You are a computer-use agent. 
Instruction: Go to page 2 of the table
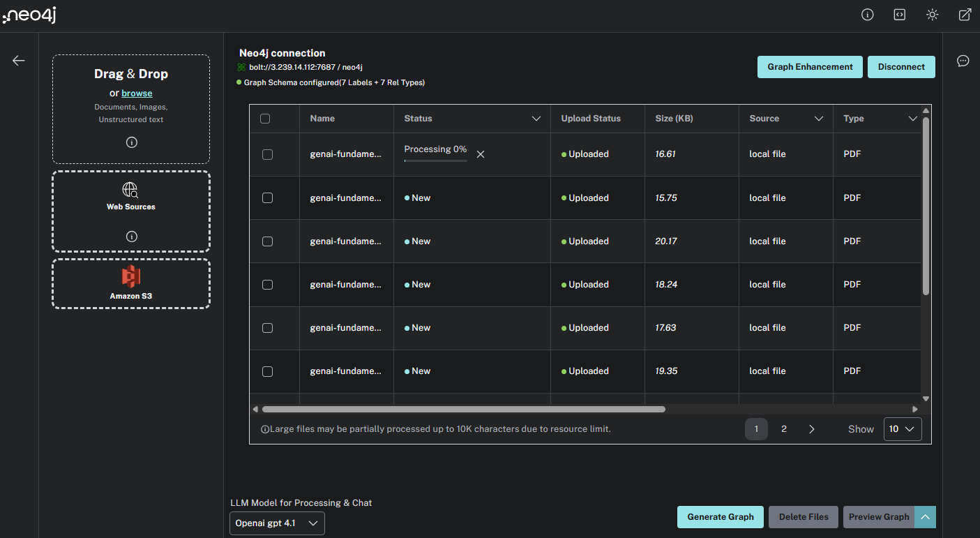tap(784, 429)
